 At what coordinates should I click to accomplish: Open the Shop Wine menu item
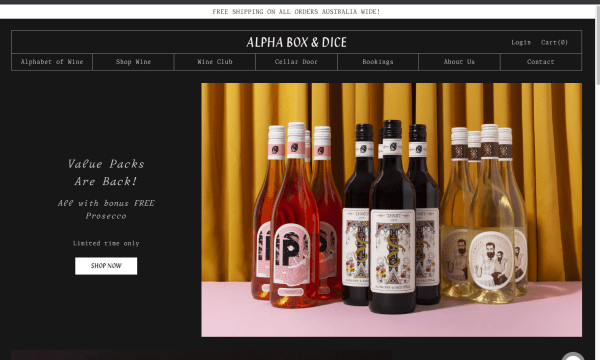(133, 62)
